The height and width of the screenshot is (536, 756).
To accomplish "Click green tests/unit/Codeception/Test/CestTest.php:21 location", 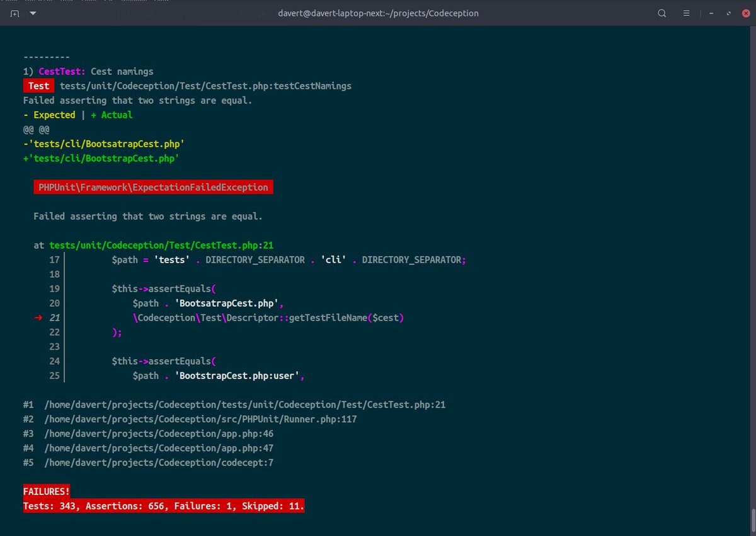I will (161, 245).
